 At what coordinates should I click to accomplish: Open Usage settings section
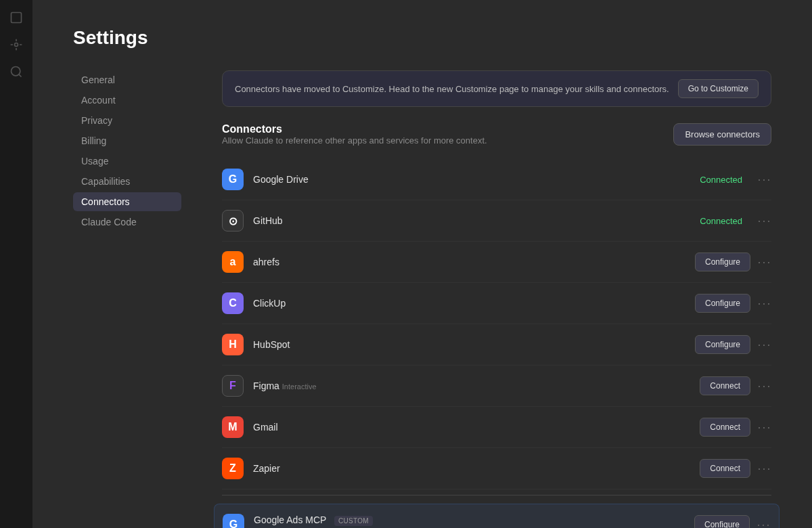point(127,161)
